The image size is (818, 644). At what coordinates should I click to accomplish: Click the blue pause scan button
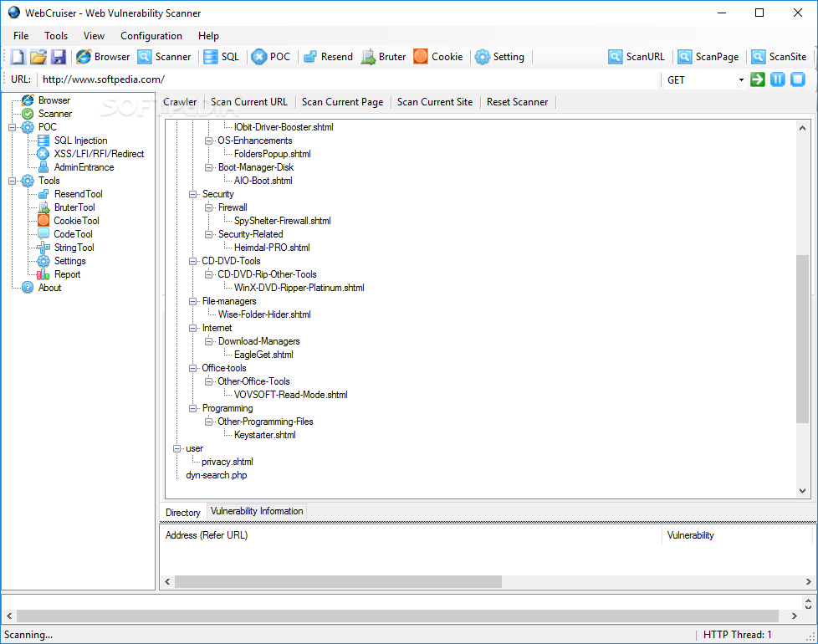click(x=777, y=79)
